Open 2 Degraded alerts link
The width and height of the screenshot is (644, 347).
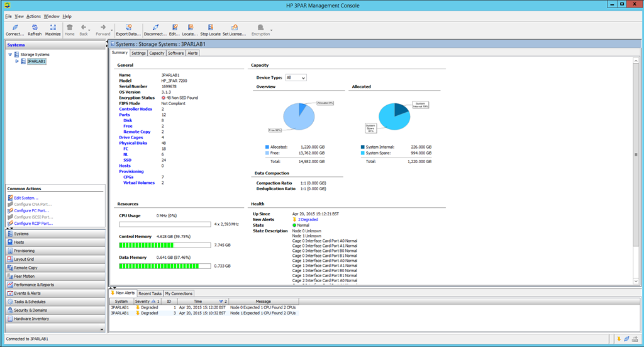click(308, 220)
